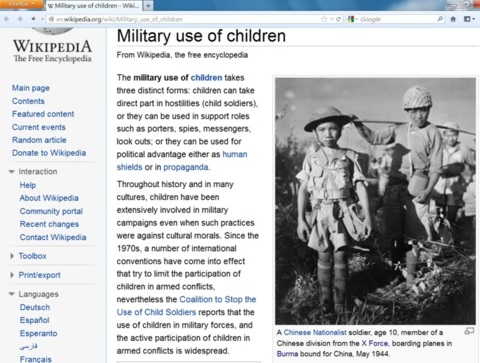Click the search magnifier icon
This screenshot has width=480, height=363.
click(x=440, y=19)
